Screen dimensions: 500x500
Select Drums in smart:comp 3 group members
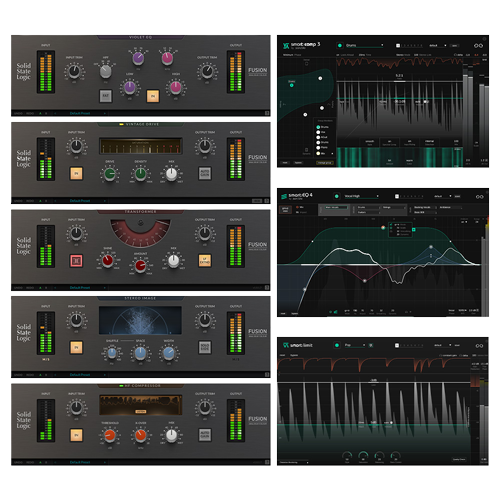tap(323, 127)
